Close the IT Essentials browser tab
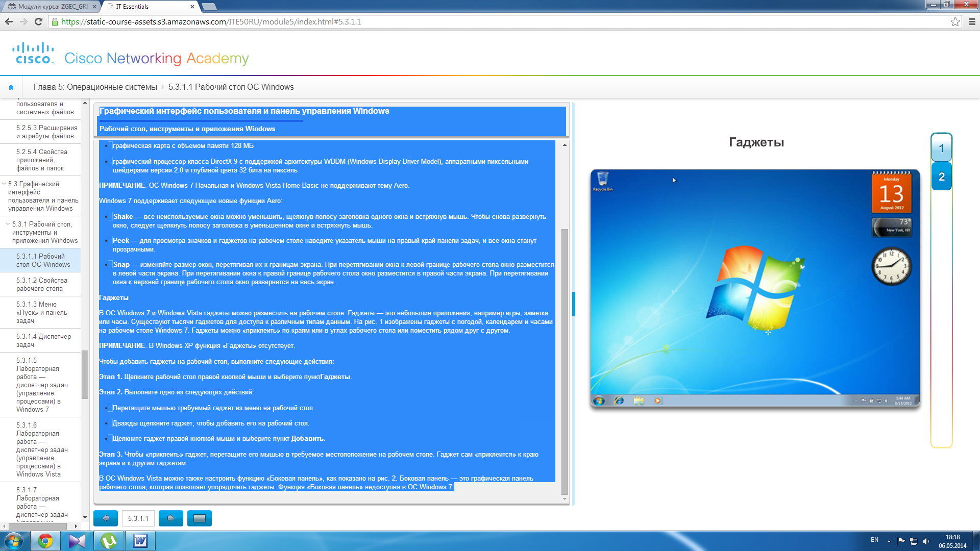Viewport: 980px width, 551px height. [x=192, y=7]
